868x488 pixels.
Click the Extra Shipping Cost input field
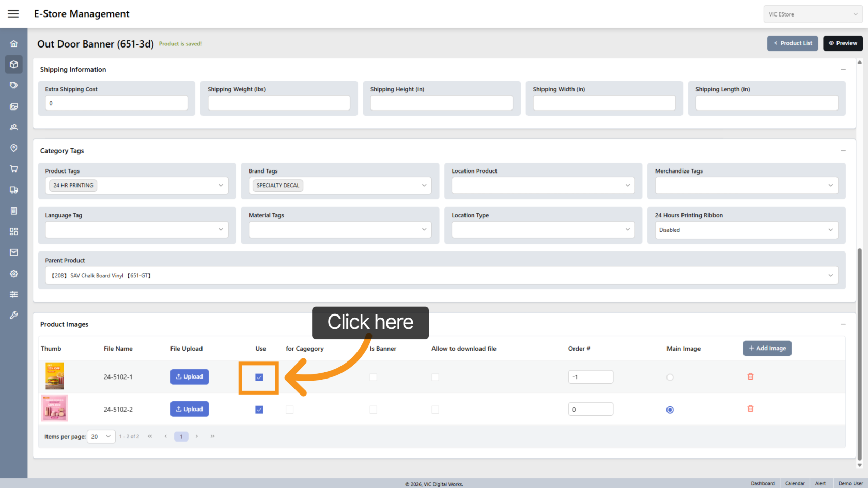[x=116, y=103]
